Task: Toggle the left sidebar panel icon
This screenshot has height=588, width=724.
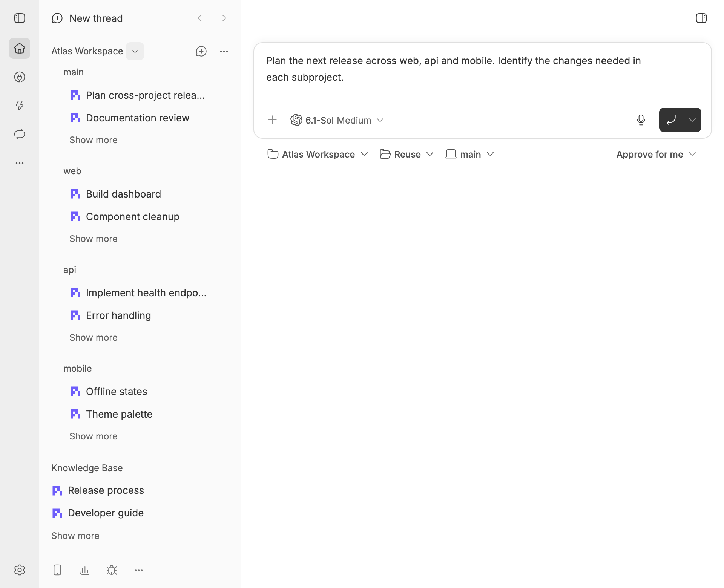Action: click(x=20, y=18)
